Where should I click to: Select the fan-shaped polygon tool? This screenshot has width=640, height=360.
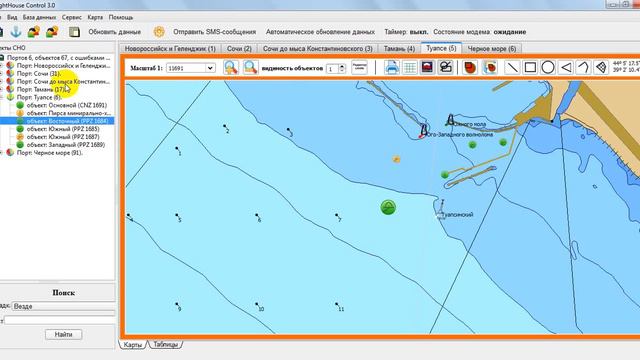[601, 67]
